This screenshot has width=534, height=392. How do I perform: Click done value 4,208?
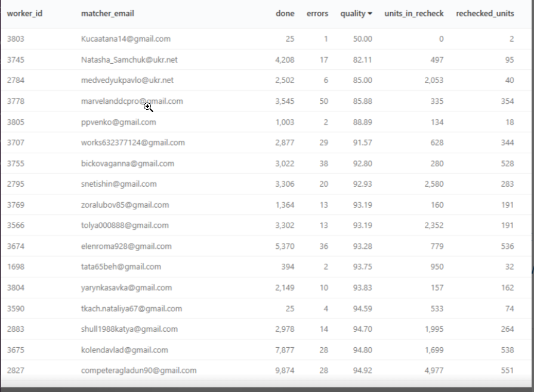click(x=285, y=60)
